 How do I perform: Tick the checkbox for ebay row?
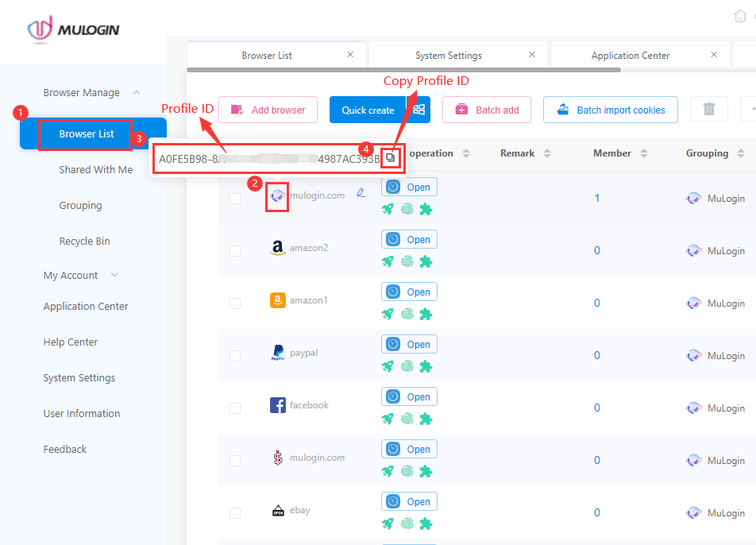pos(235,513)
